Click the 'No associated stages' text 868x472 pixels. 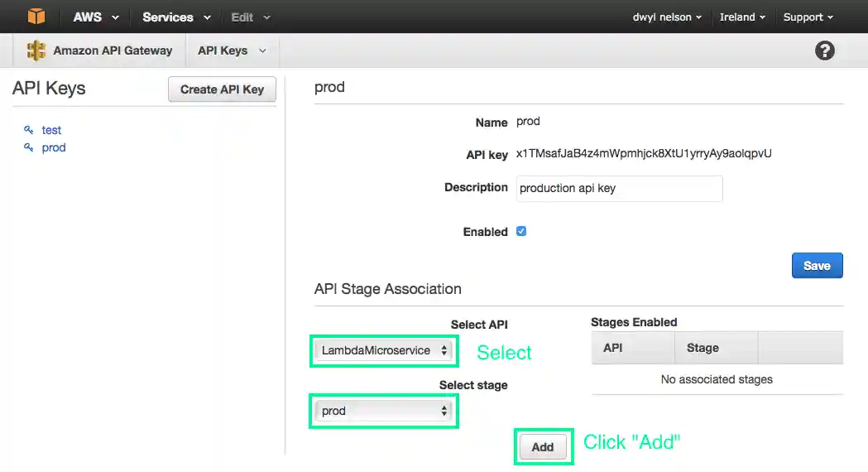(x=717, y=379)
